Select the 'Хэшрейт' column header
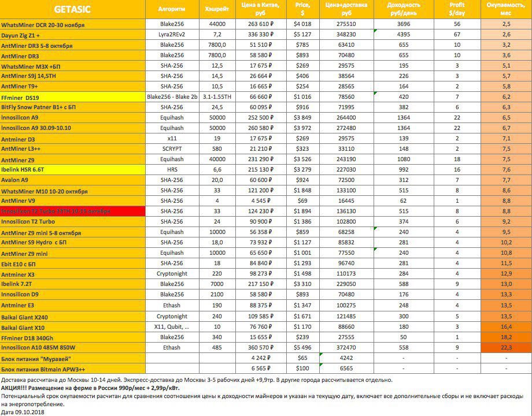Viewport: 532px width, 416px height. 217,9
